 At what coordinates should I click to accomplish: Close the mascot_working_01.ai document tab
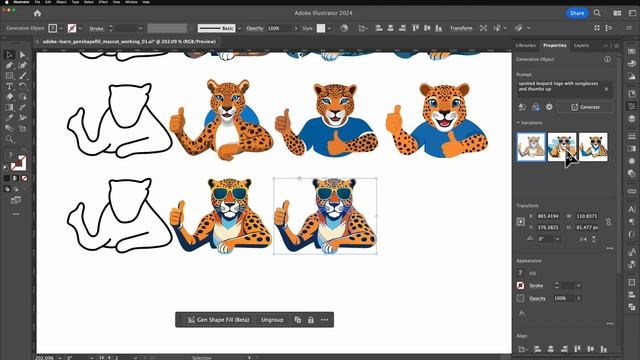[37, 42]
